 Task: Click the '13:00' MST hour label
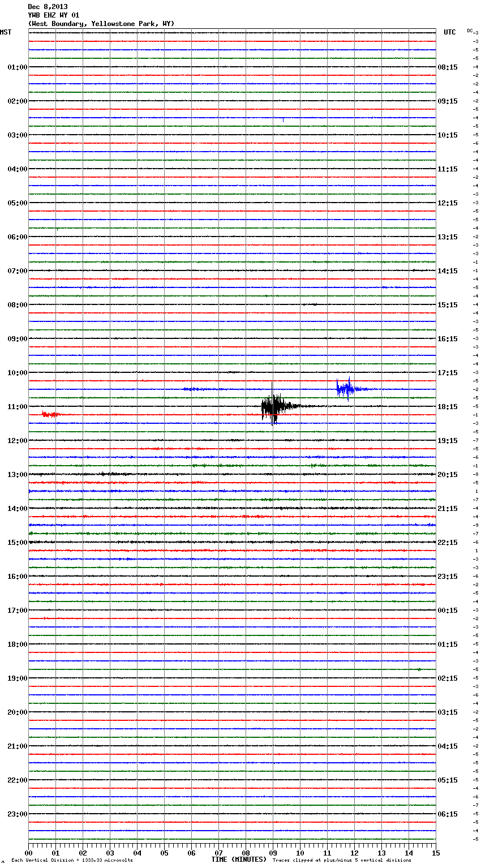(18, 475)
